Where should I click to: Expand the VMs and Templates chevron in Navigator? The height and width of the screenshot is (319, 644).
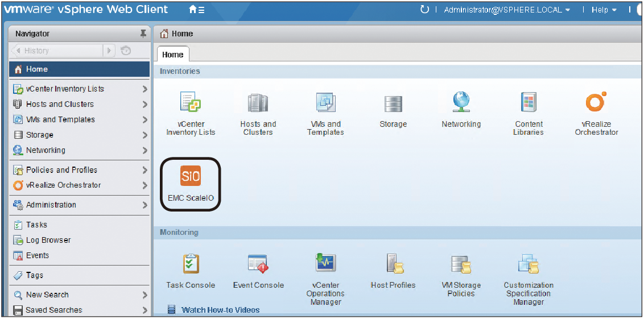[x=145, y=120]
